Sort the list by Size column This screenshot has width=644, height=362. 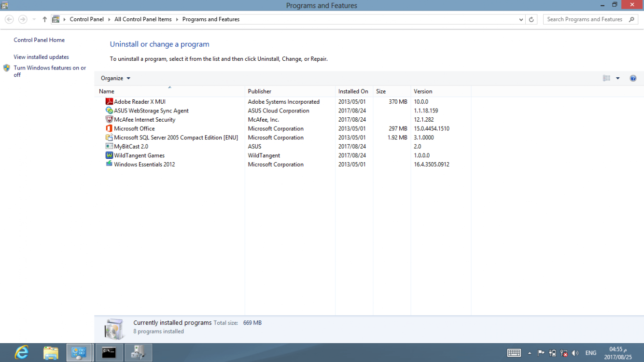(x=392, y=91)
